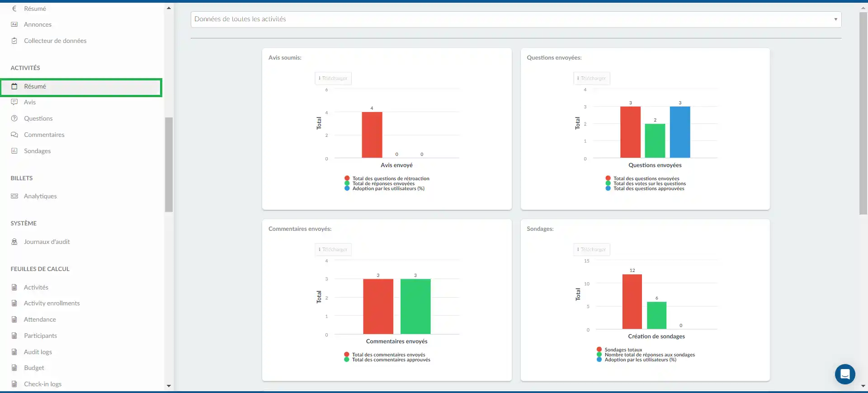The image size is (868, 393).
Task: Click the Avis speech bubble icon
Action: click(x=14, y=102)
